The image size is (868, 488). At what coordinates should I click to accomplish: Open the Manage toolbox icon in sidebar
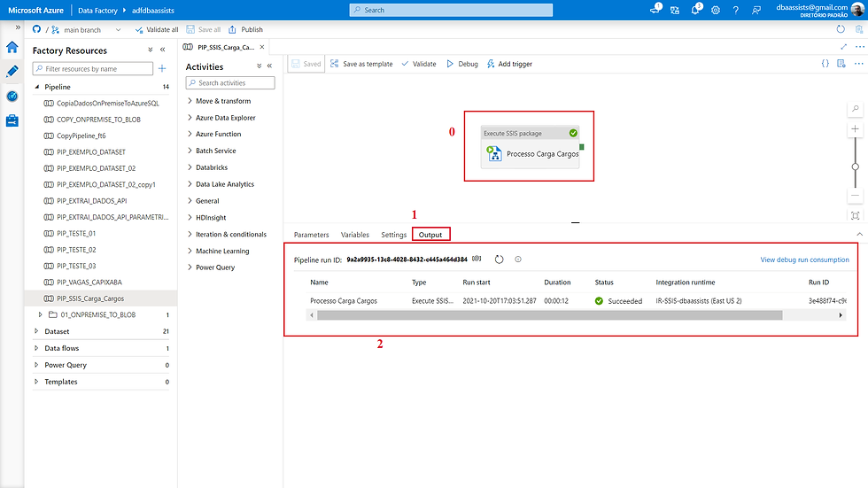[12, 120]
